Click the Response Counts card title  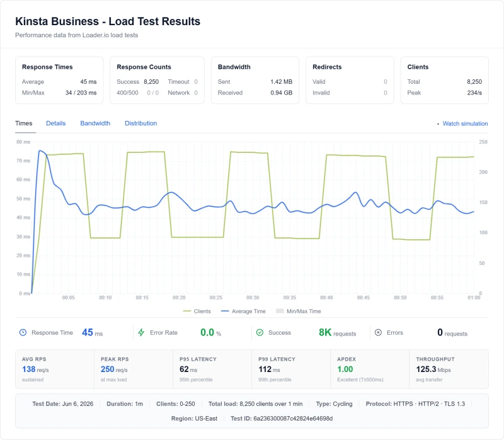click(x=144, y=67)
